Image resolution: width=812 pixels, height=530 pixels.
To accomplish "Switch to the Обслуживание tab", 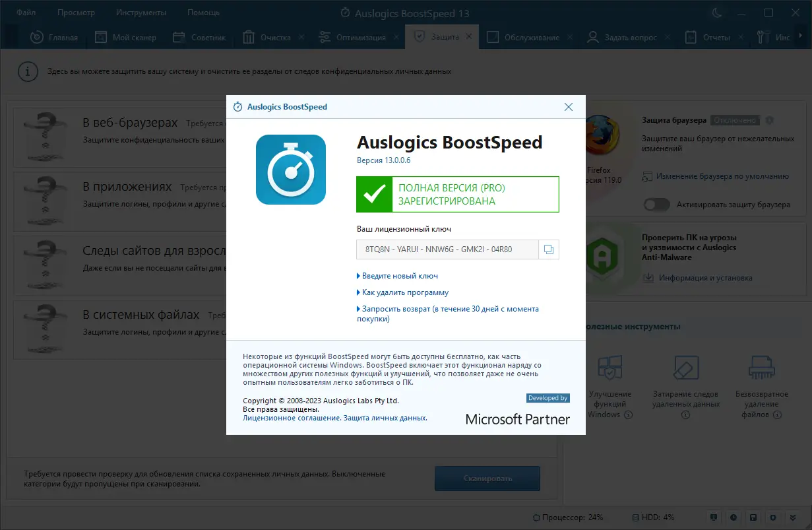I will click(524, 37).
